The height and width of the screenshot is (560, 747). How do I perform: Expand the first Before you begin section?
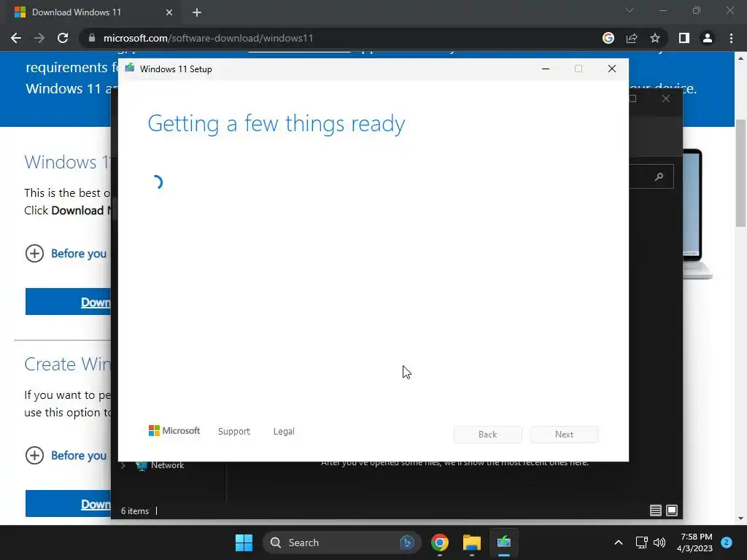34,253
